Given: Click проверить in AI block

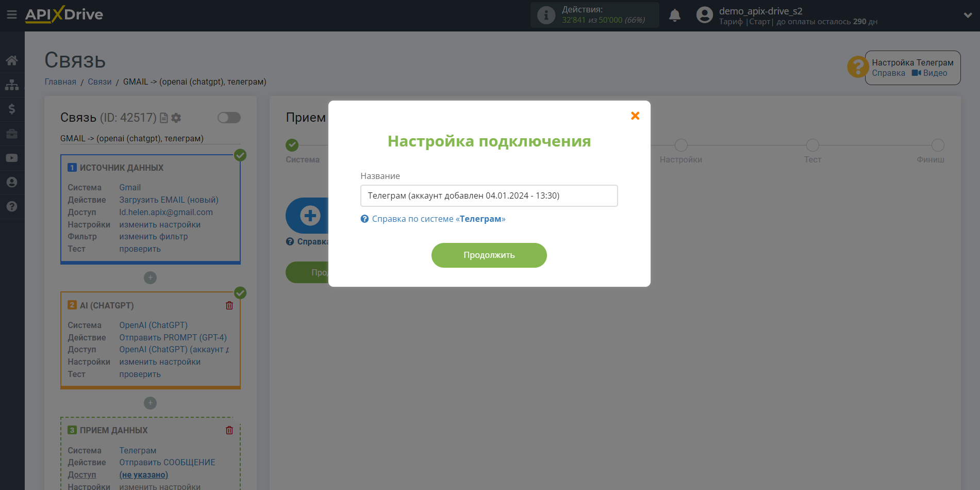Looking at the screenshot, I should pyautogui.click(x=140, y=374).
